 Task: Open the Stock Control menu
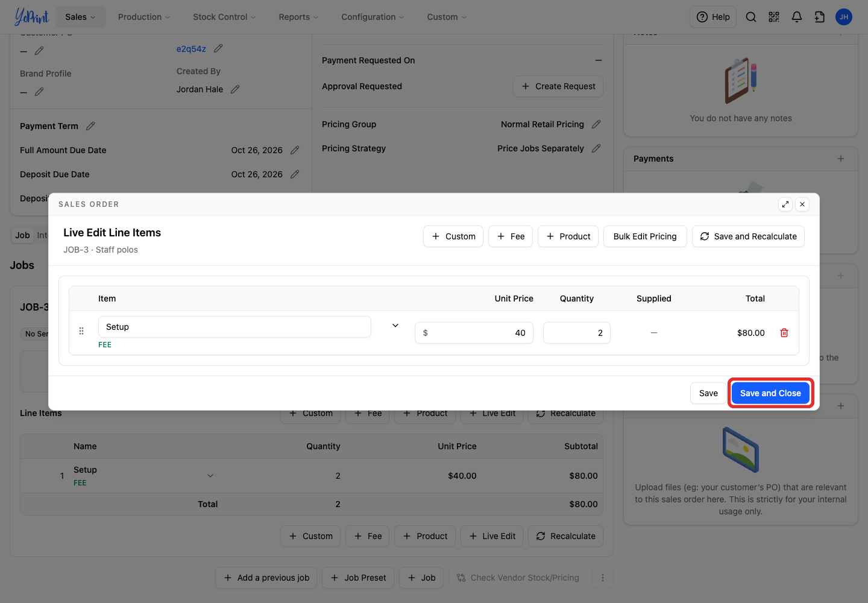point(224,17)
